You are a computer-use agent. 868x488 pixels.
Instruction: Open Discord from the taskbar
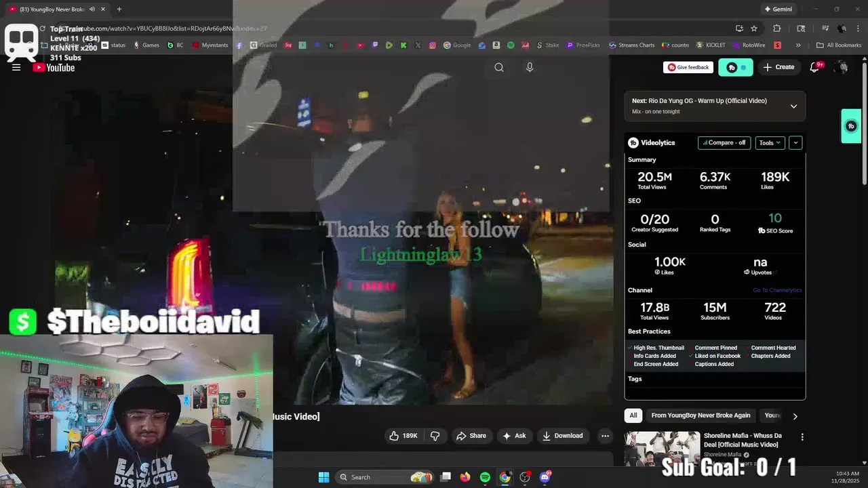545,477
